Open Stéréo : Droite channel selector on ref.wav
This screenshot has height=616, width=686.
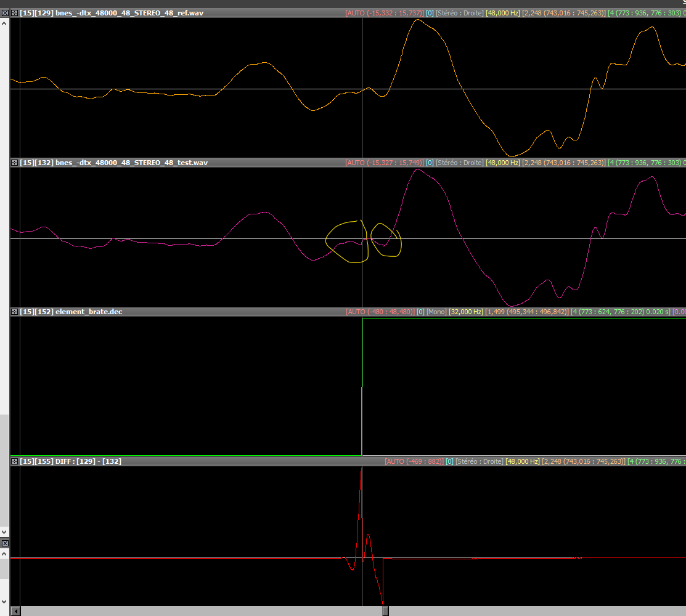click(459, 13)
